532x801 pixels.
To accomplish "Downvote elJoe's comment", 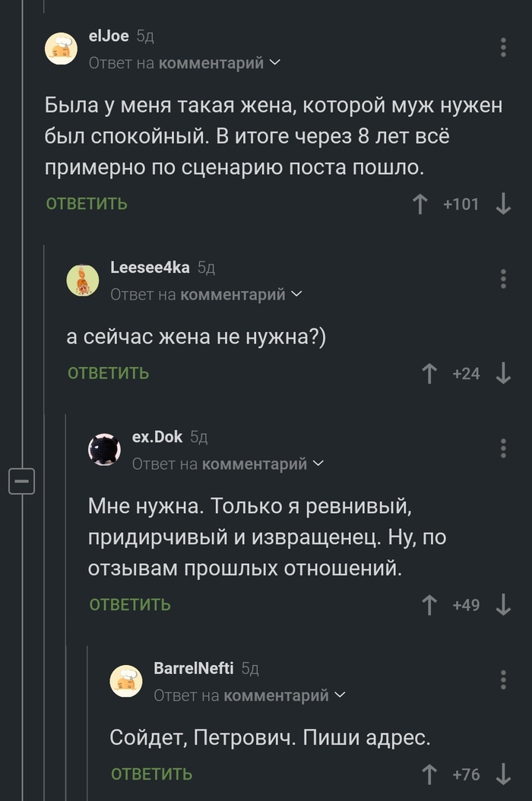I will (502, 204).
